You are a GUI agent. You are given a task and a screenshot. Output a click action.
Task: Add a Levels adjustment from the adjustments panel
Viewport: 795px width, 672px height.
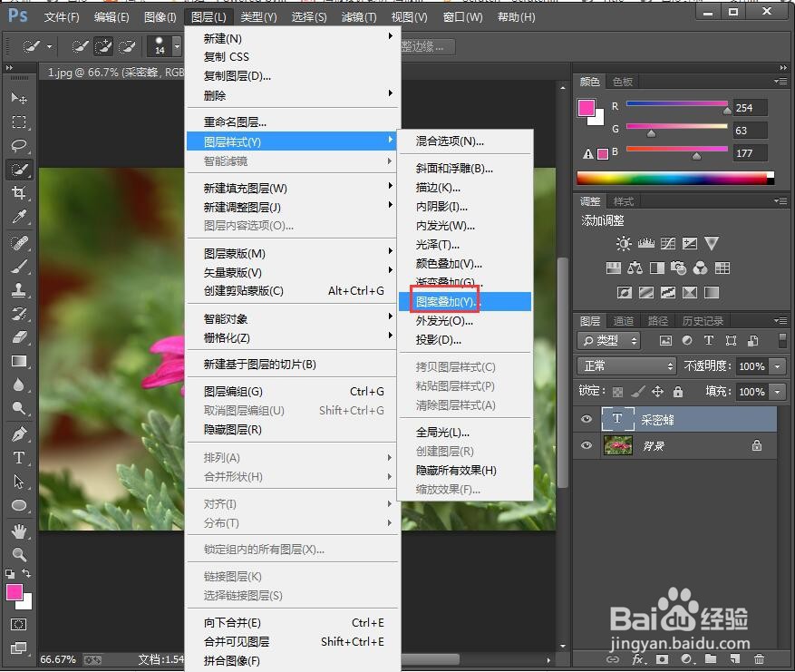click(645, 244)
